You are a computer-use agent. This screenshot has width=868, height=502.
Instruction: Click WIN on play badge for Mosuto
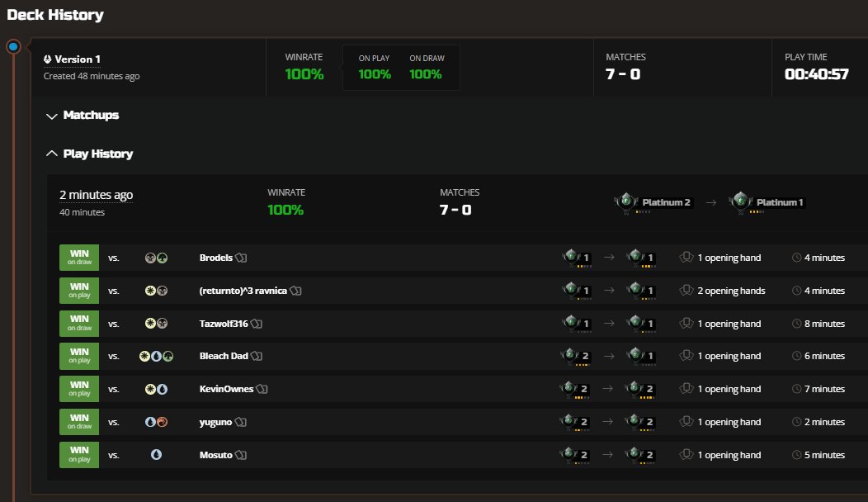click(79, 455)
